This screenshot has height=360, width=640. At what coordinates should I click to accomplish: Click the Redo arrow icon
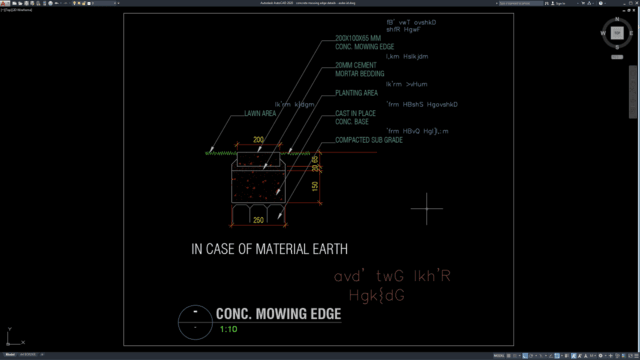(65, 3)
